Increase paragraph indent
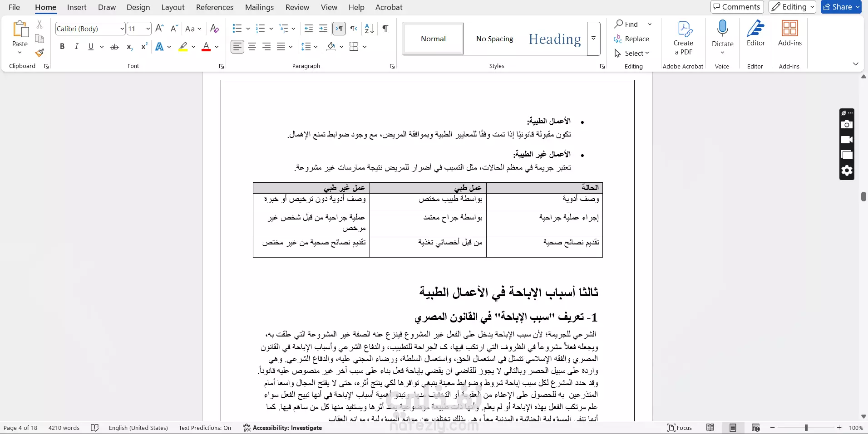Image resolution: width=868 pixels, height=434 pixels. point(323,29)
